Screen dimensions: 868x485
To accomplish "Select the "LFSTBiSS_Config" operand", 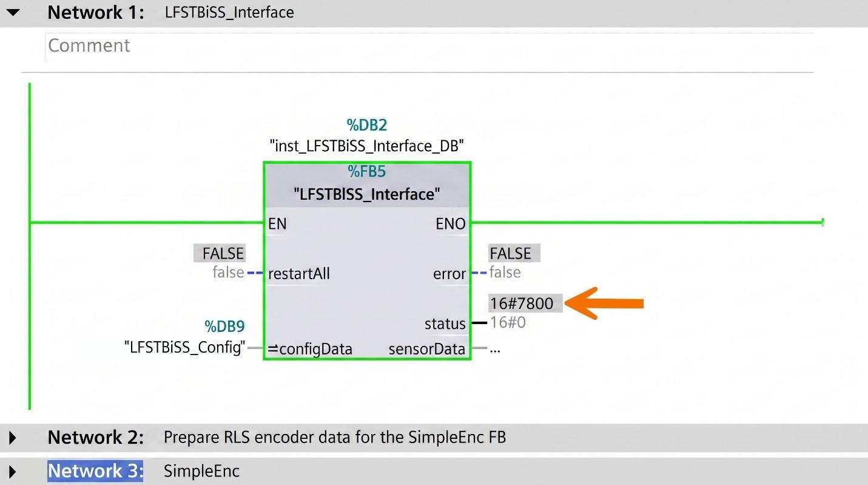I will tap(185, 348).
